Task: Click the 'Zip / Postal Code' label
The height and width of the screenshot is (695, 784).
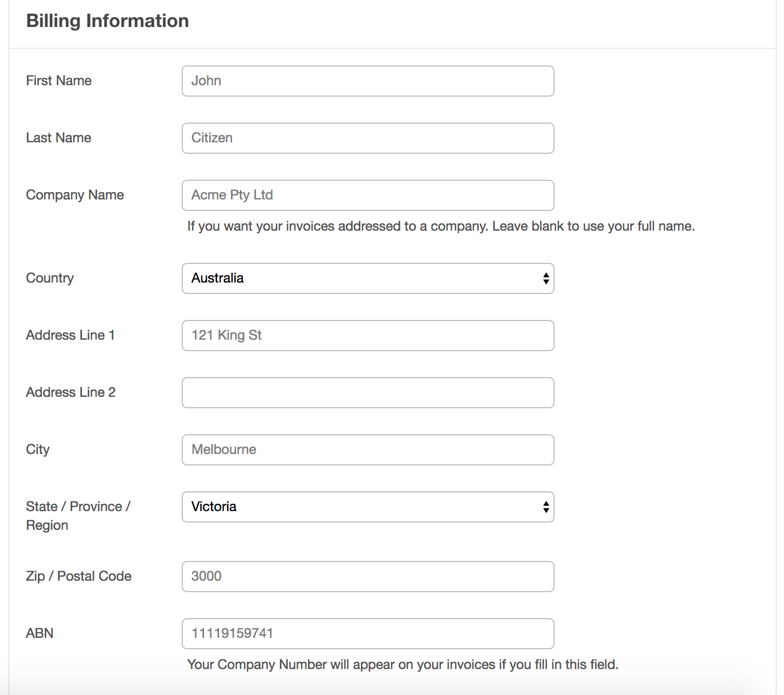Action: (79, 576)
